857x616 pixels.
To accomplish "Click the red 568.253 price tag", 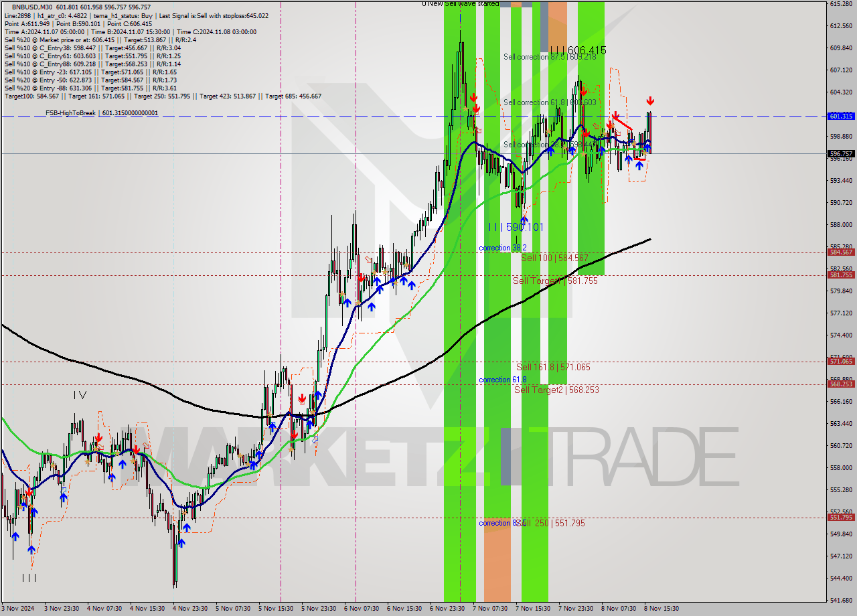I will (x=841, y=384).
